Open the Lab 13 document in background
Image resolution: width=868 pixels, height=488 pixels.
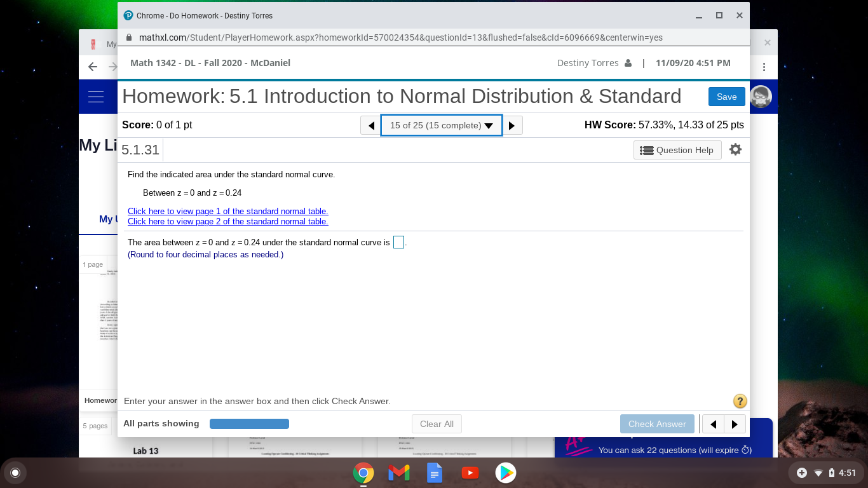click(146, 451)
